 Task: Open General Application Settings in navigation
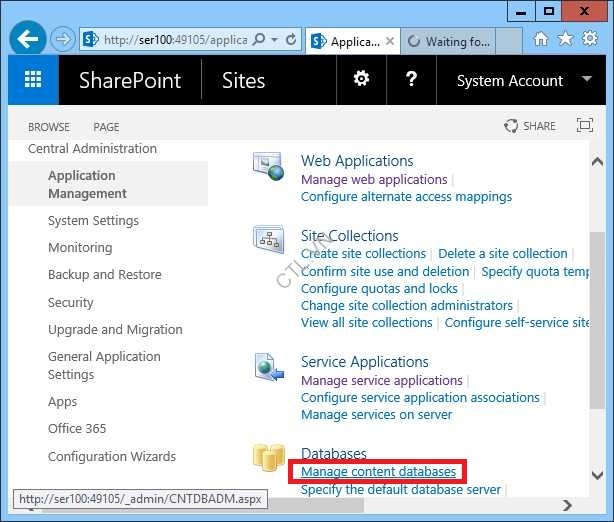(105, 365)
